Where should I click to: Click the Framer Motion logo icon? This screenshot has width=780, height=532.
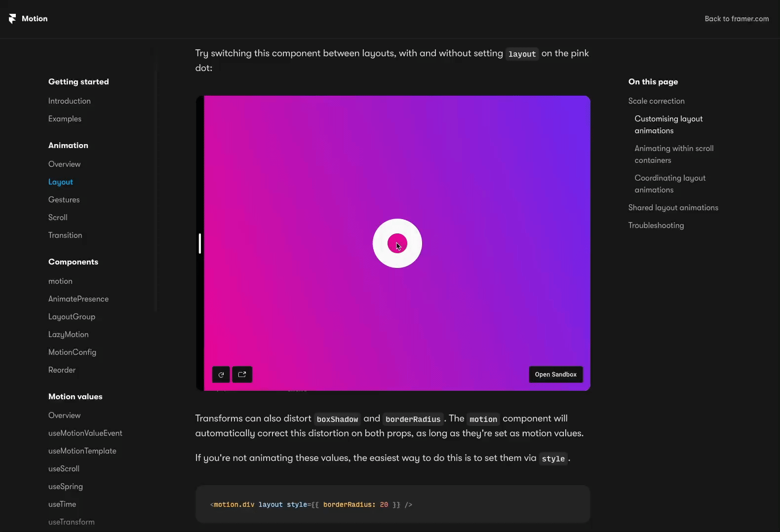pos(12,19)
